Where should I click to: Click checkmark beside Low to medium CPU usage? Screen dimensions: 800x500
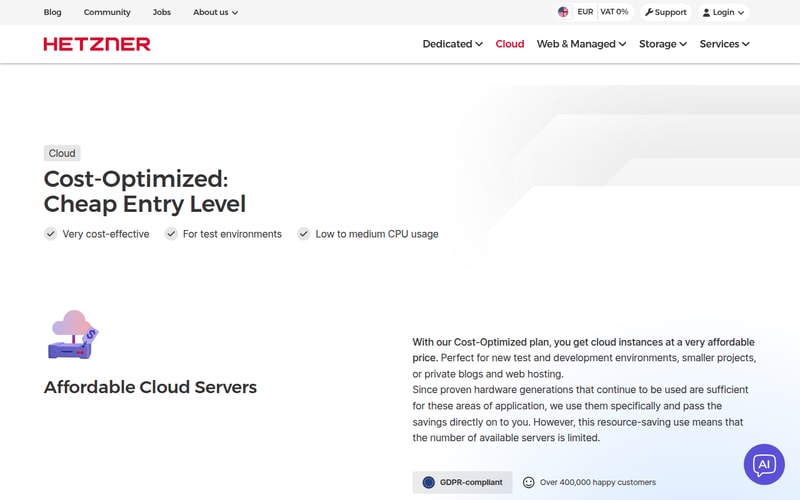[x=304, y=234]
